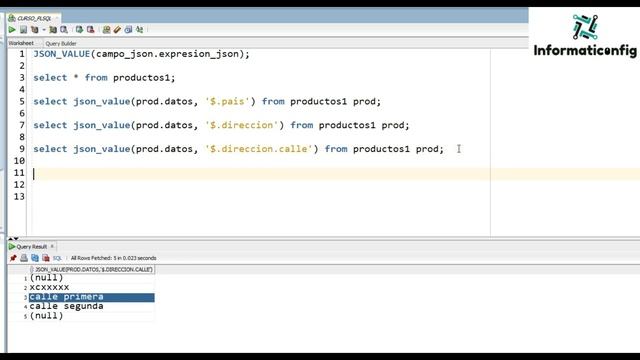Select result row 1 with (null)

(x=91, y=278)
